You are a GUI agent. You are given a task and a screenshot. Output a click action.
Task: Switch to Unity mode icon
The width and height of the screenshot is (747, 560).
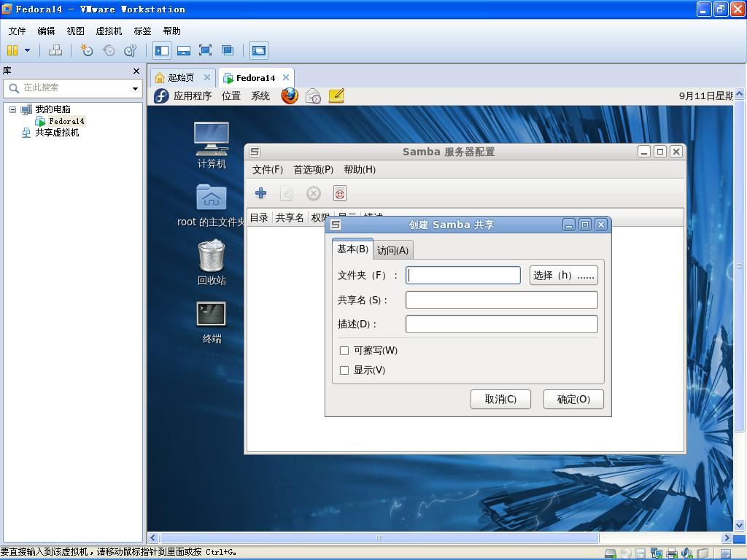tap(228, 50)
